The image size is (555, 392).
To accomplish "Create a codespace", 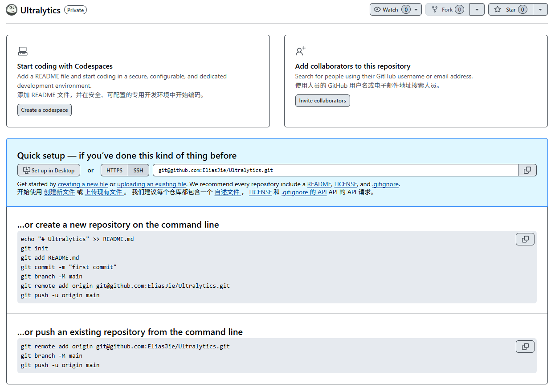I will point(45,110).
